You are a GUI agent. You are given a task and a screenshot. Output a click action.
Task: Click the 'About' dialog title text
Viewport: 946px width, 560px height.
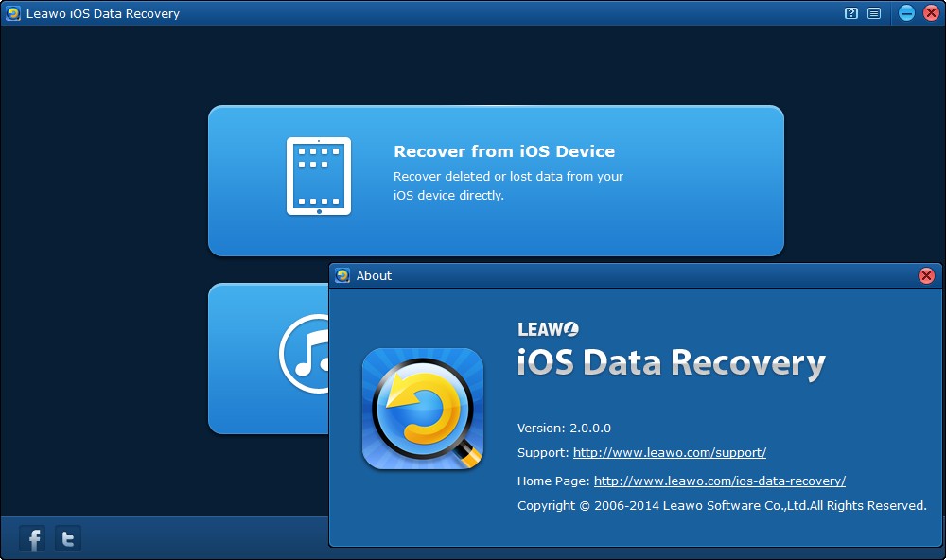tap(374, 276)
